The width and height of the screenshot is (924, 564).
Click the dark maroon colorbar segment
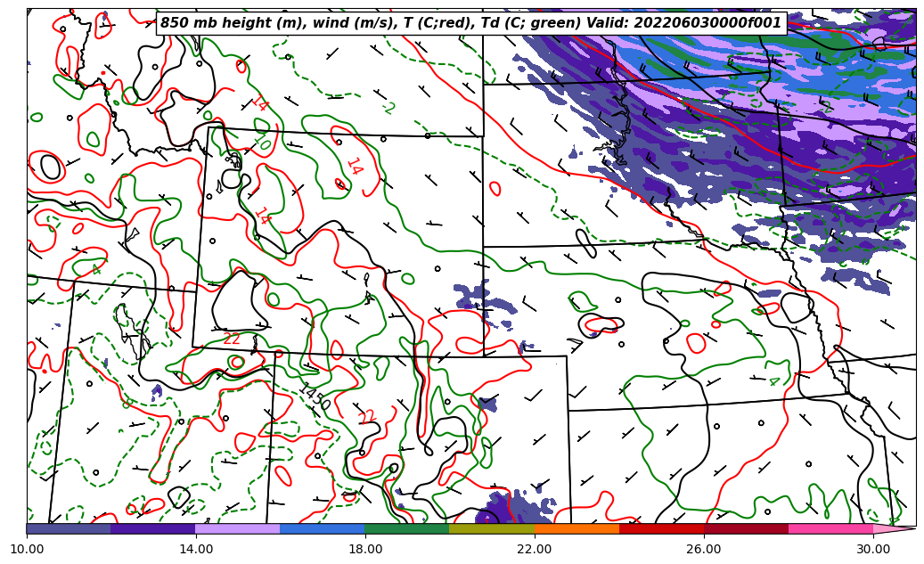[746, 528]
